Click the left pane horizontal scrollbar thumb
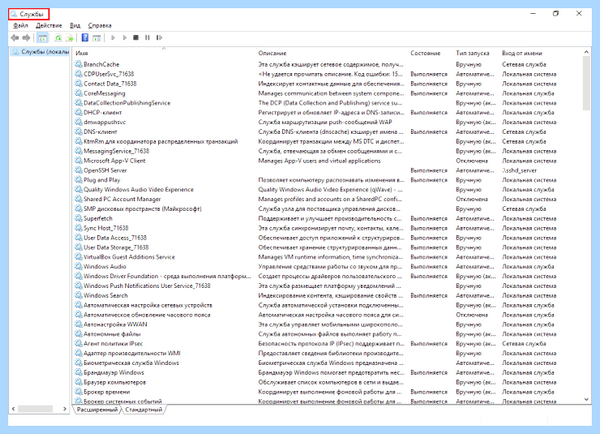 (x=35, y=409)
